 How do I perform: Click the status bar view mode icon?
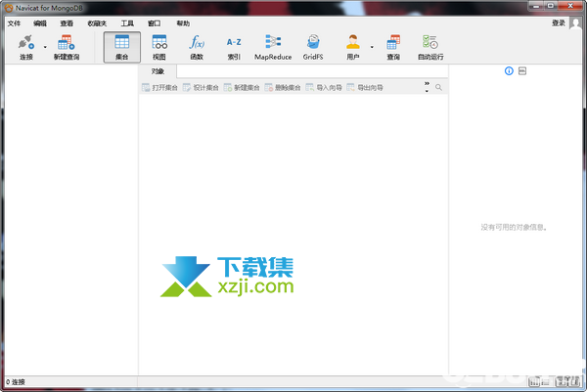(x=534, y=382)
